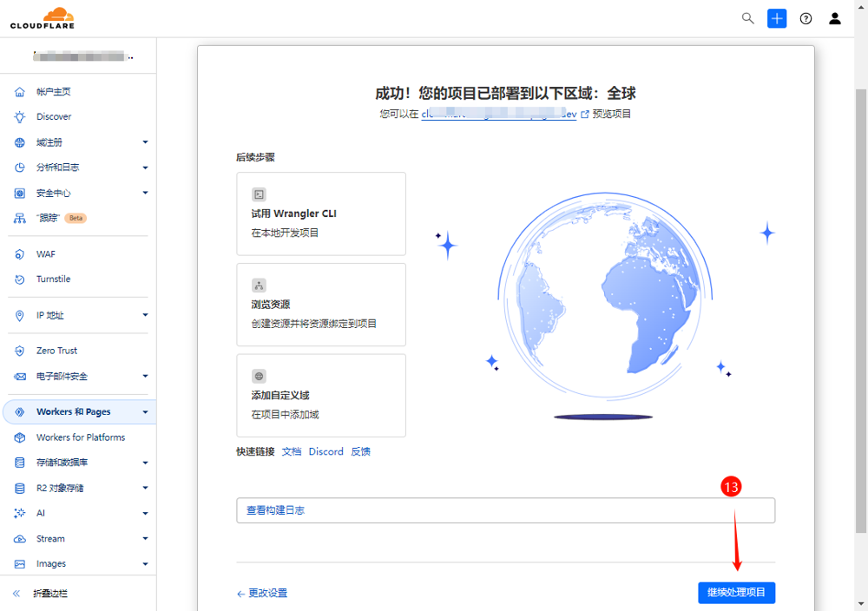Click the blue plus add button

pyautogui.click(x=777, y=18)
